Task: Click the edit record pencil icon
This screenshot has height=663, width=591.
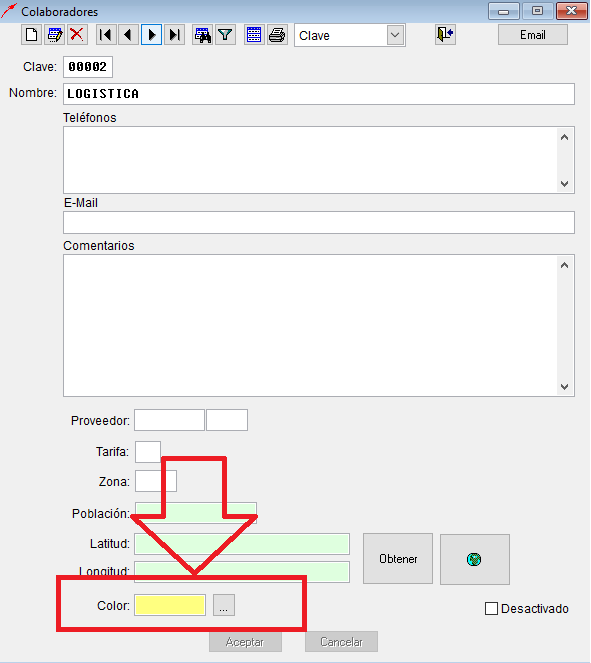Action: coord(55,35)
